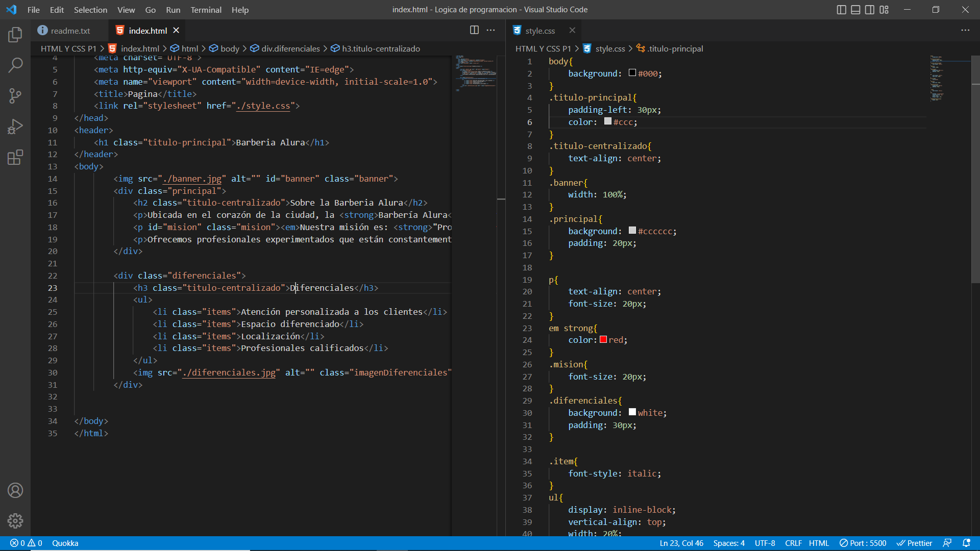Expand HTML Y CSS P1 breadcrumb in left editor
The height and width of the screenshot is (551, 980).
pyautogui.click(x=68, y=48)
